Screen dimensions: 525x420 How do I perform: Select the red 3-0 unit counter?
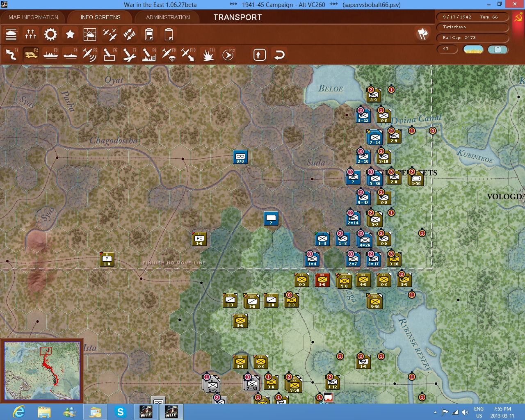point(322,280)
